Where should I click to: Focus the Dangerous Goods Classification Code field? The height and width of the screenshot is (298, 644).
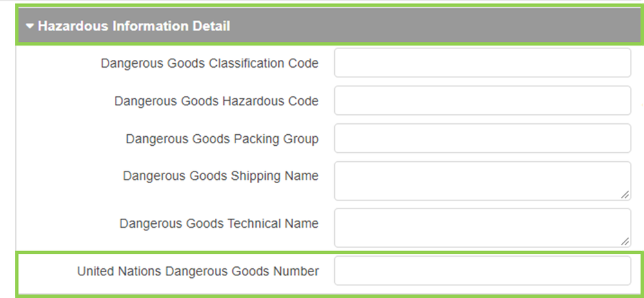[482, 63]
